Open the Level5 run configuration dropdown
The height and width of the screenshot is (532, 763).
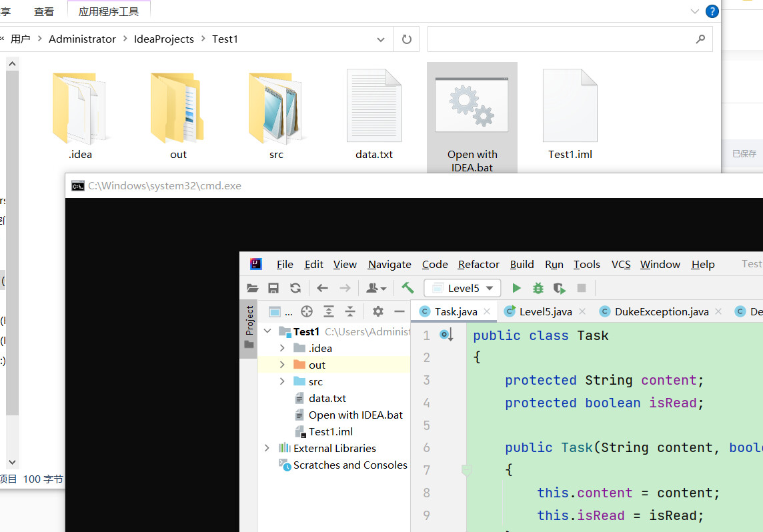click(462, 289)
